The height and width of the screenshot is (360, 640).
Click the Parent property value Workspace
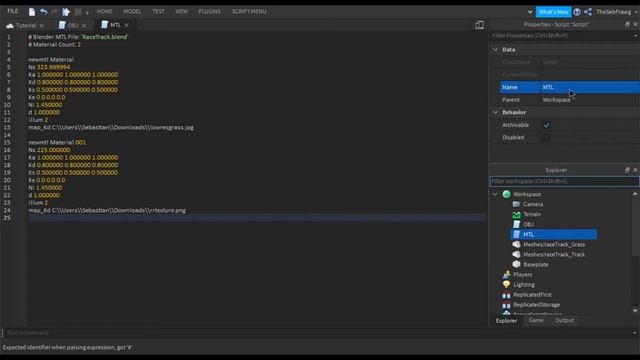(590, 100)
